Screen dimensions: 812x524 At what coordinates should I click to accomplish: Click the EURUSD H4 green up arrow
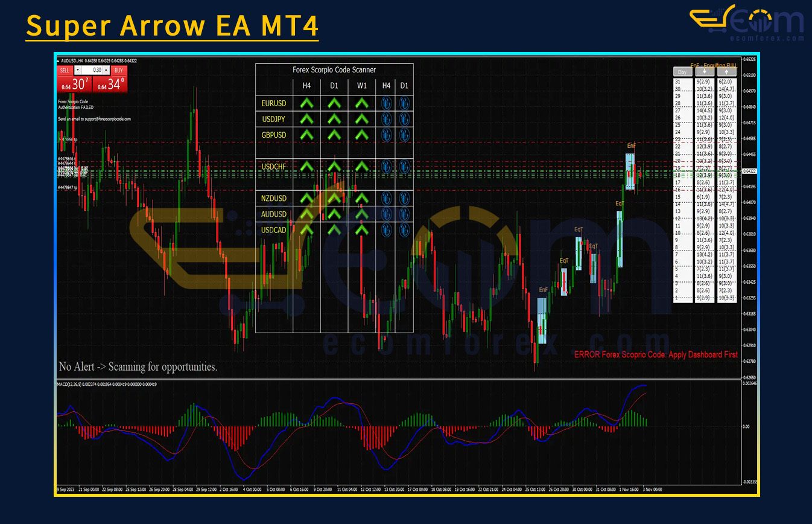click(307, 103)
